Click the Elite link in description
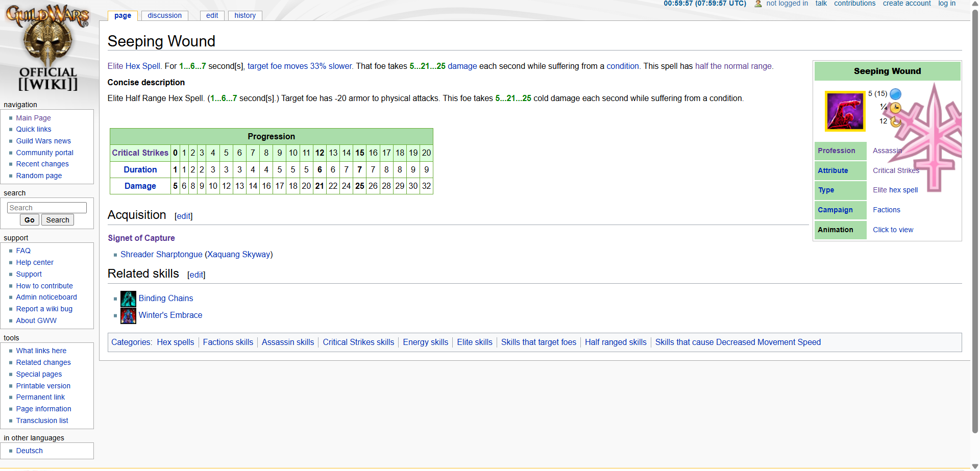The width and height of the screenshot is (980, 471). 115,66
